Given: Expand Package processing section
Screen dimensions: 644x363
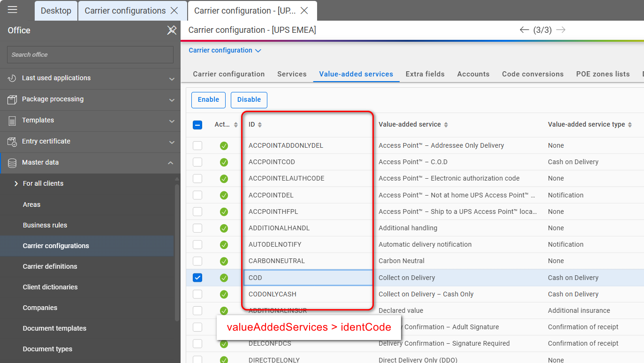Looking at the screenshot, I should (172, 100).
